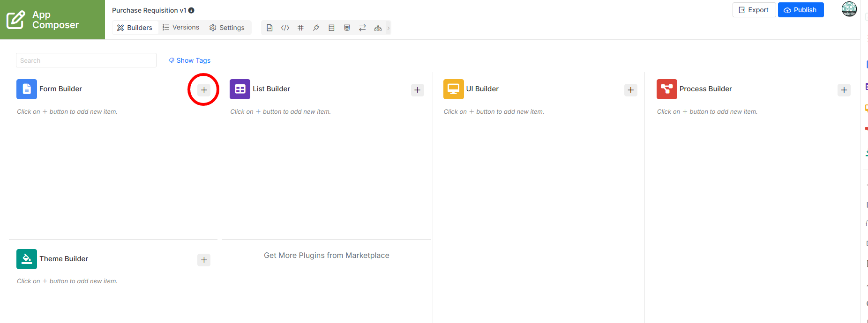Add a new Theme Builder item
Image resolution: width=868 pixels, height=323 pixels.
tap(204, 260)
